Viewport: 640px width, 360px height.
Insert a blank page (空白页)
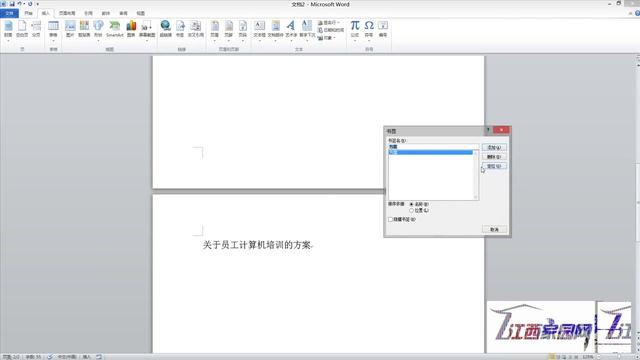coord(22,29)
